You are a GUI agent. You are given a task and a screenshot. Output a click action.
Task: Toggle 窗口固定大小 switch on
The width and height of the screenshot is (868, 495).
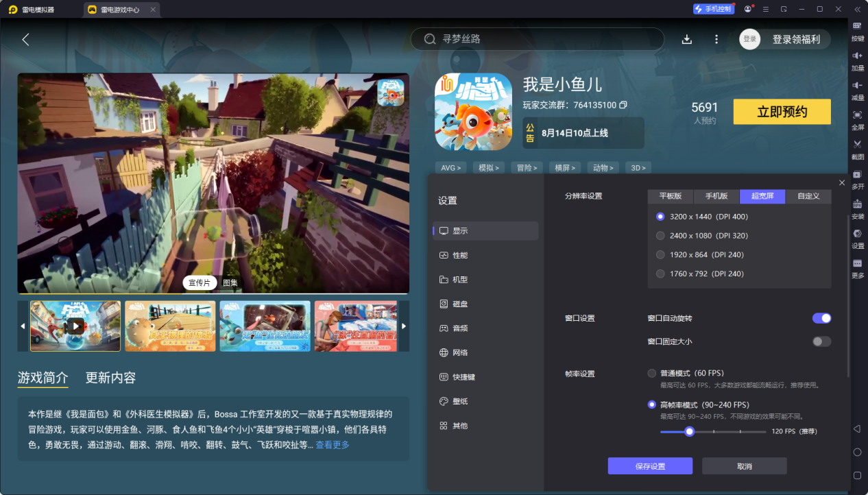821,341
